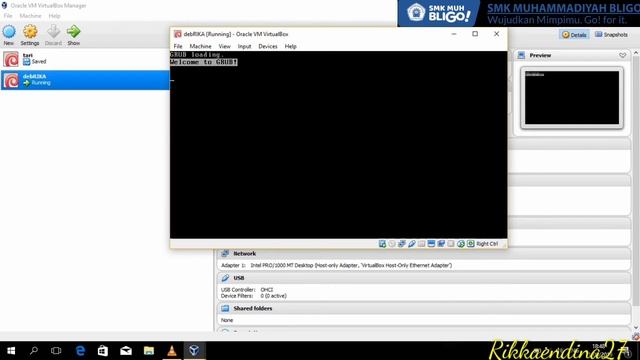Screen dimensions: 640x360
Task: Click the shared folders status bar icon
Action: click(x=421, y=244)
